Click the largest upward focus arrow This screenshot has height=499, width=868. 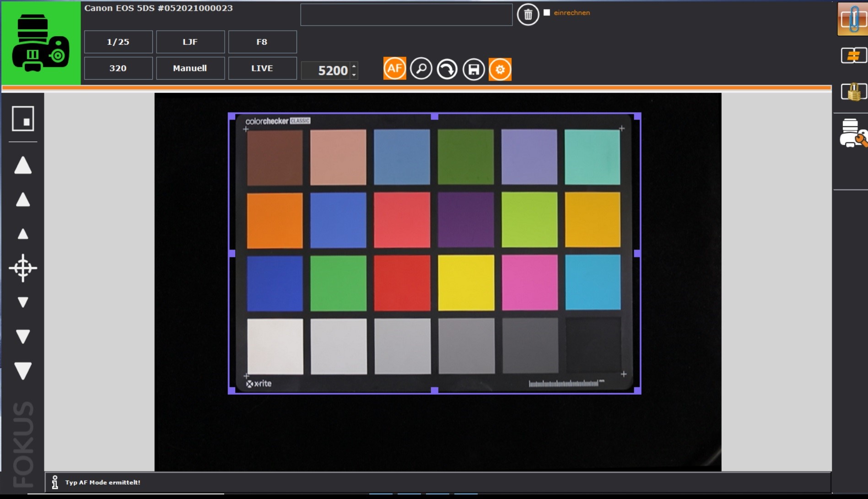click(23, 165)
